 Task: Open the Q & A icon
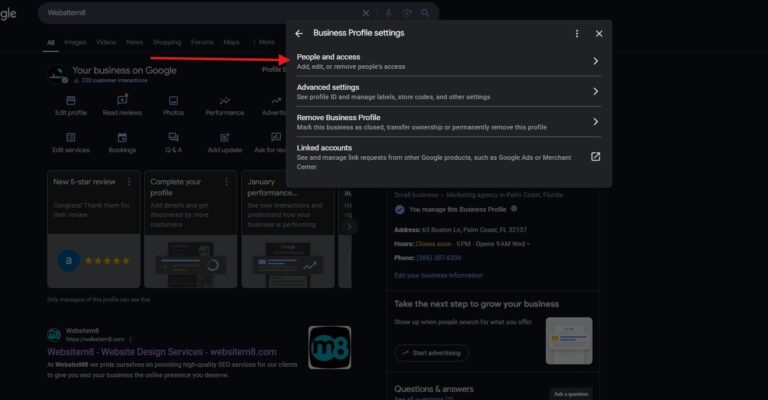[x=173, y=137]
